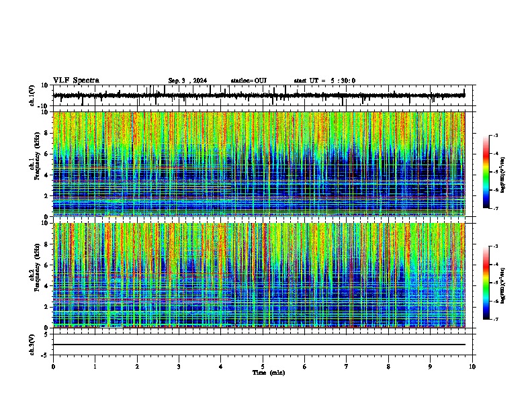Image resolution: width=532 pixels, height=411 pixels.
Task: Click the ch.1 spectrogram color scale bar
Action: click(x=486, y=172)
